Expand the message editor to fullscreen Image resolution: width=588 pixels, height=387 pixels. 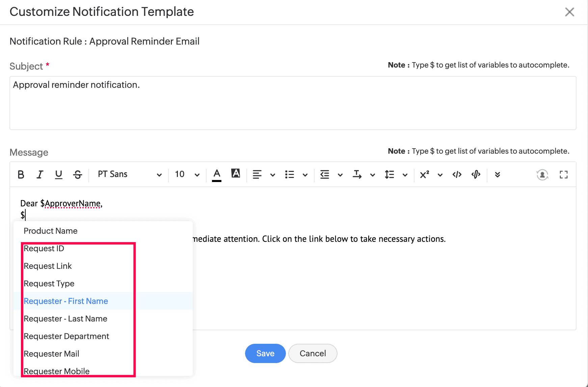click(563, 175)
